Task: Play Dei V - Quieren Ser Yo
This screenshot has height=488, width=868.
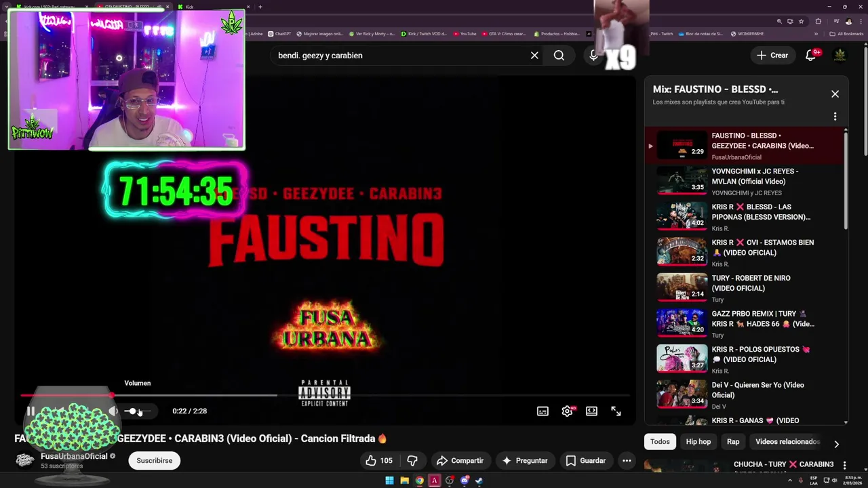Action: [744, 395]
